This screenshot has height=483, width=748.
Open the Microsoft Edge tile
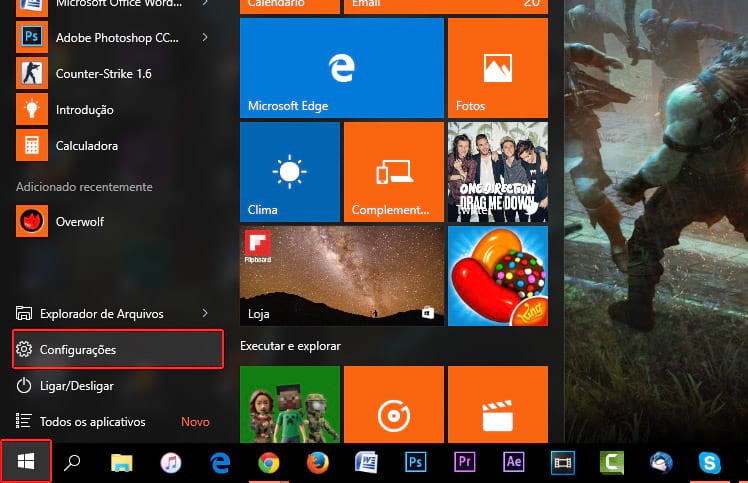(x=342, y=68)
